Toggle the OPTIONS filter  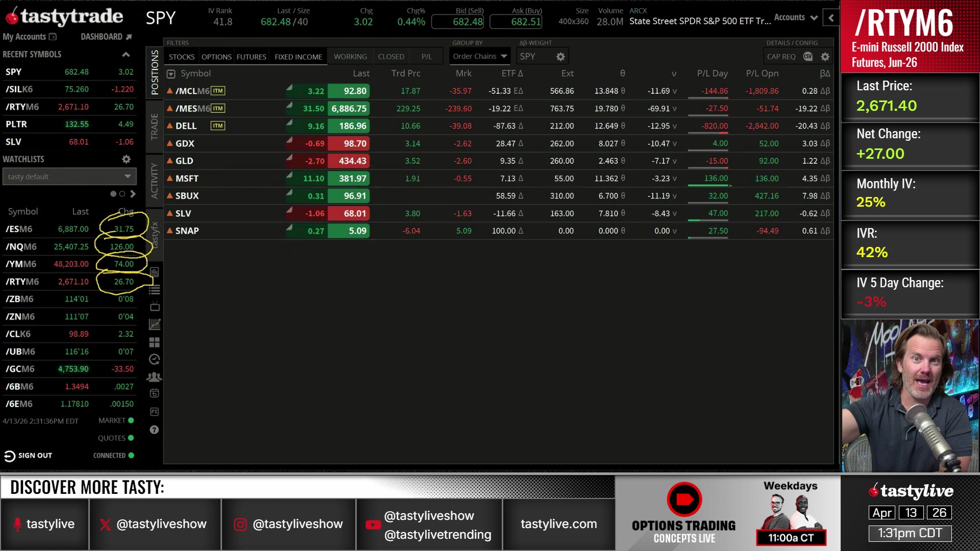coord(216,57)
